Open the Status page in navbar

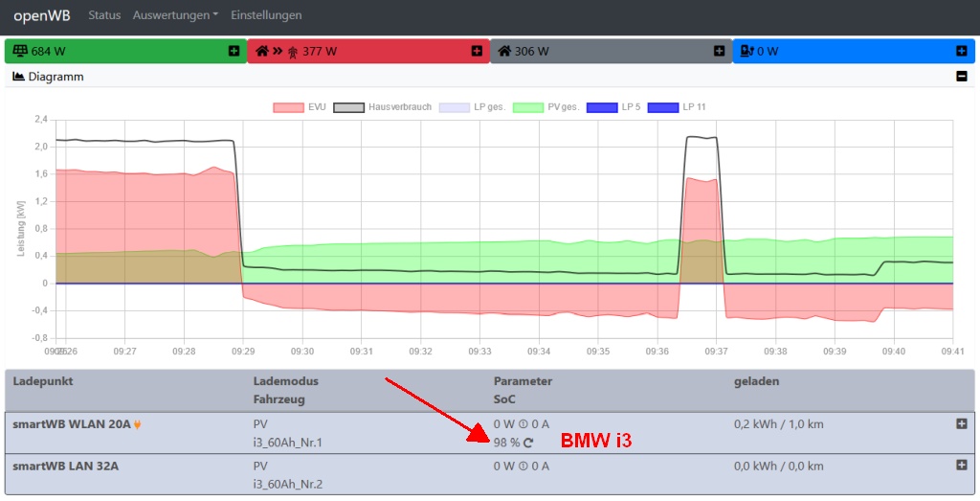[104, 15]
